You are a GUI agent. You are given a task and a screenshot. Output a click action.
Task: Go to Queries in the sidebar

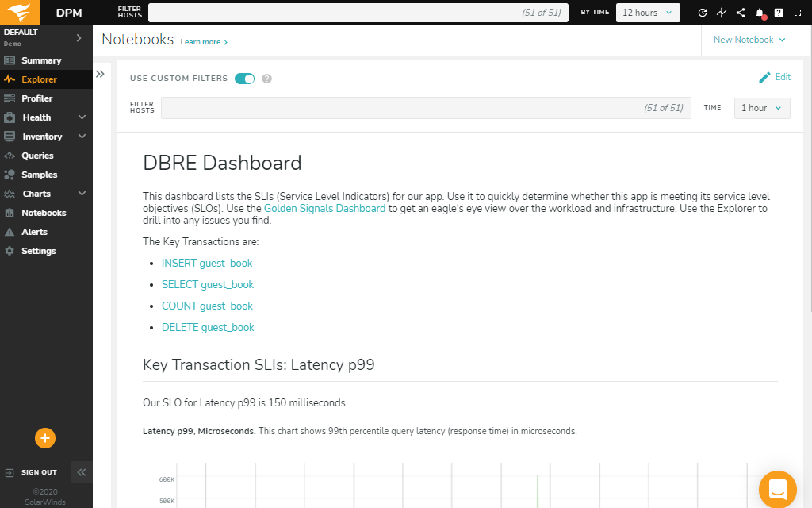coord(37,156)
